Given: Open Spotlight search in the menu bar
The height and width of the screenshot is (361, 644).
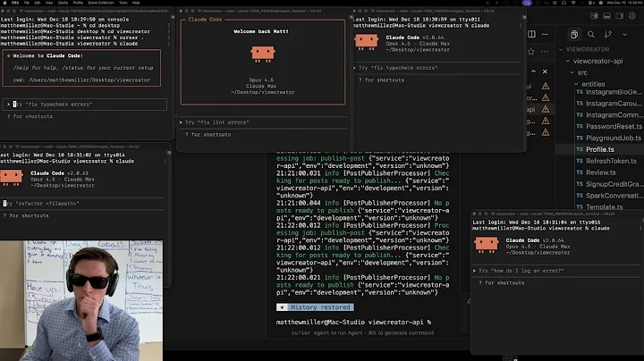Looking at the screenshot, I should tap(582, 3).
